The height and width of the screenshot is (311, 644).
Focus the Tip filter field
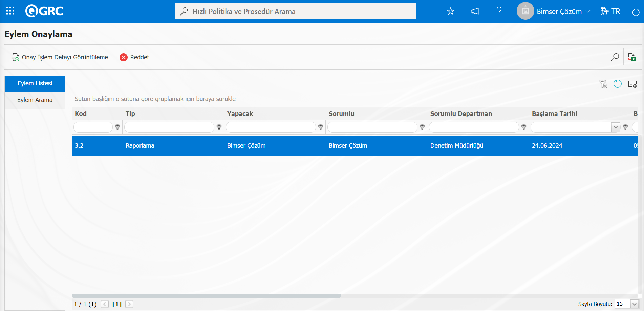pos(169,127)
